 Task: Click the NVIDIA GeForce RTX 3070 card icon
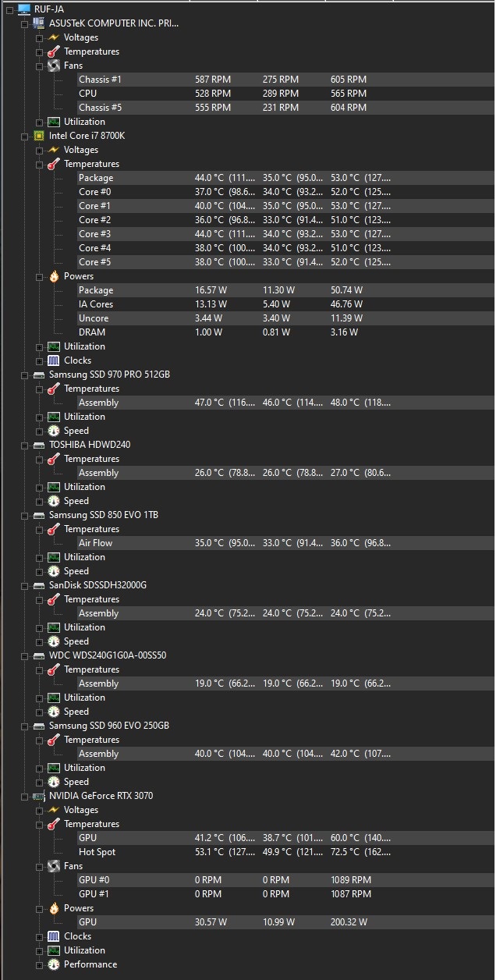click(39, 796)
